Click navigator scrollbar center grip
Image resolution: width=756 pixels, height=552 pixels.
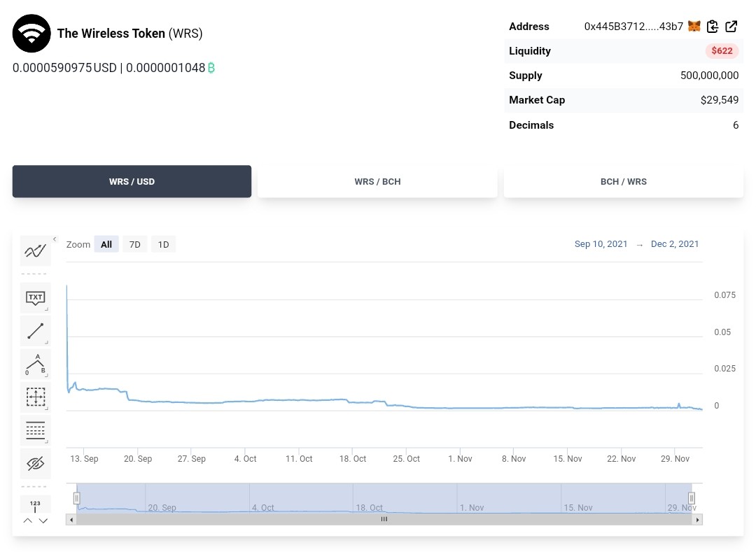[384, 519]
